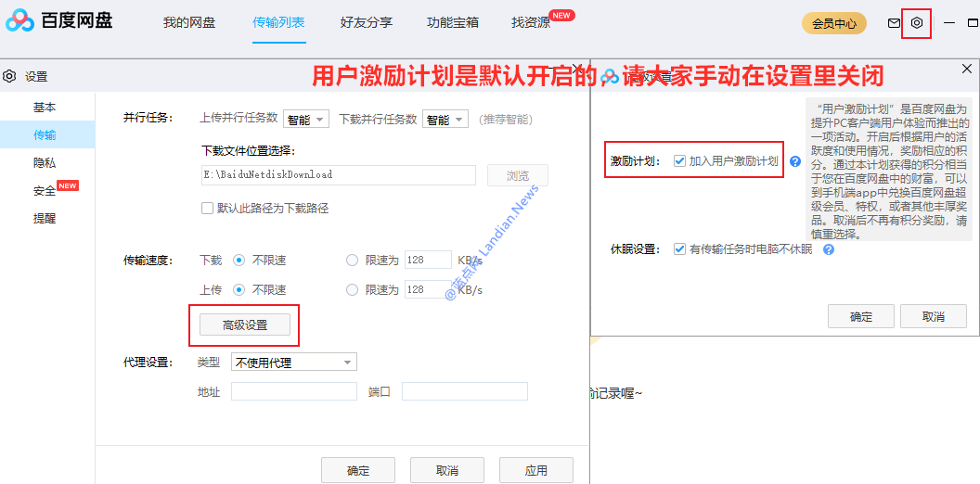Select 传输 settings category
The height and width of the screenshot is (484, 980).
click(x=47, y=134)
